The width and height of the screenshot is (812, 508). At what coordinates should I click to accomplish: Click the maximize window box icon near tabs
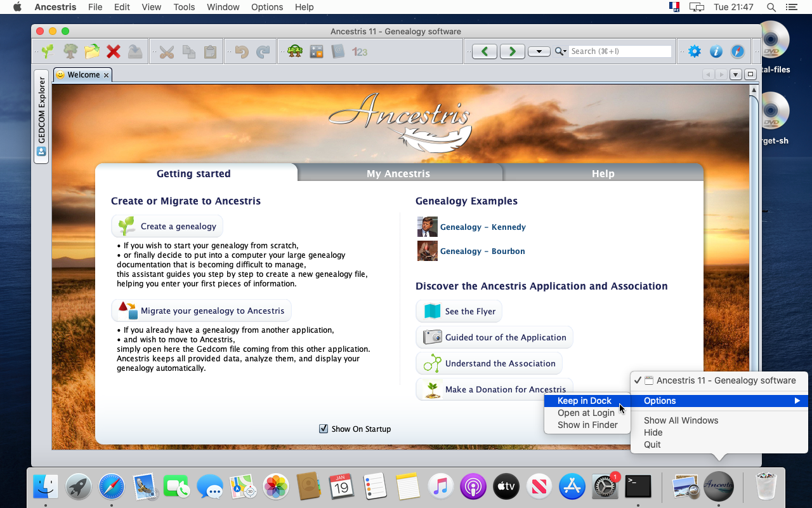[x=750, y=74]
